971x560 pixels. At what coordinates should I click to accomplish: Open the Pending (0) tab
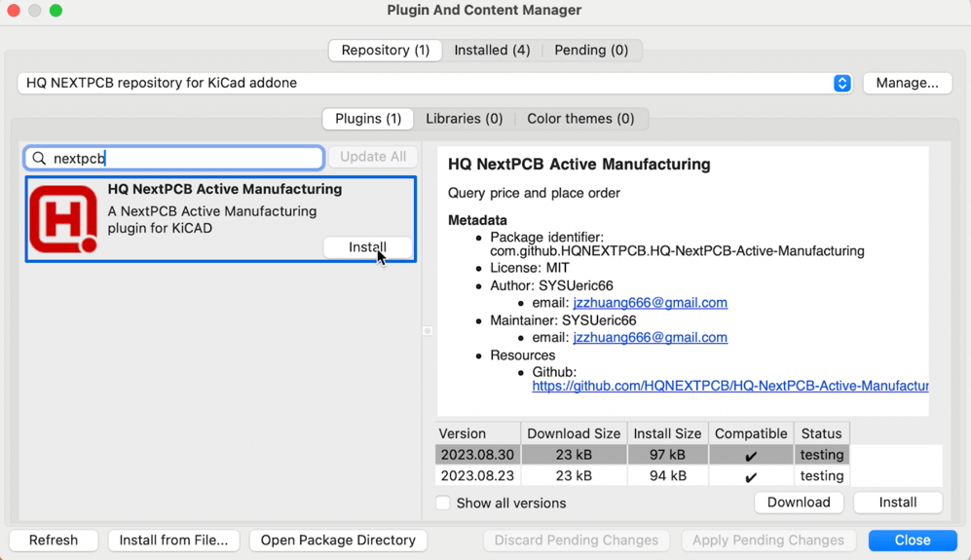591,51
